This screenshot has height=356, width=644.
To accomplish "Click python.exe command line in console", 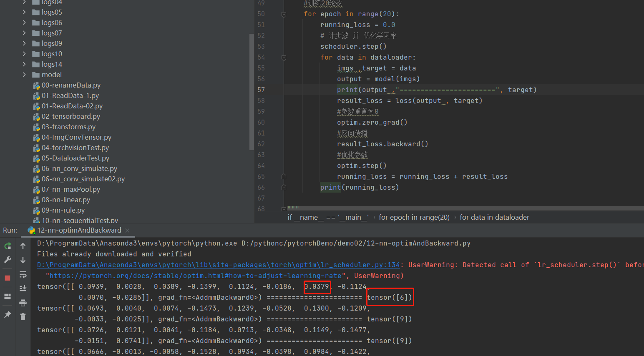I will (254, 243).
